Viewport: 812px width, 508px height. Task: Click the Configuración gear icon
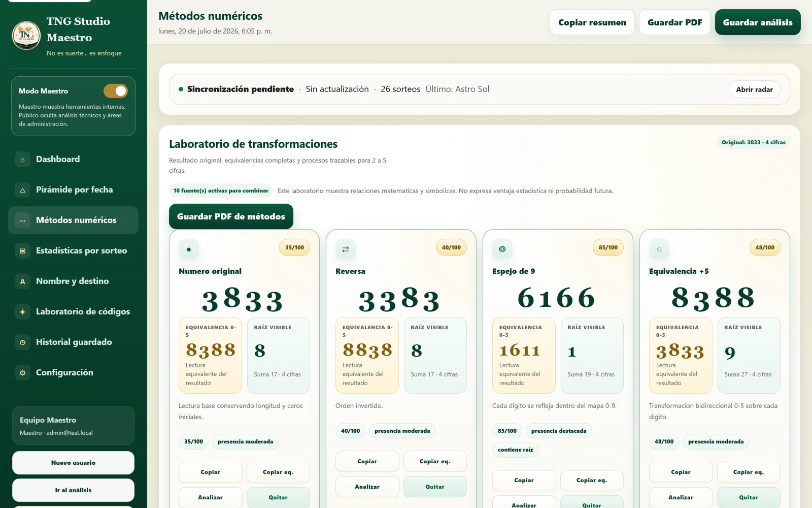(x=22, y=373)
